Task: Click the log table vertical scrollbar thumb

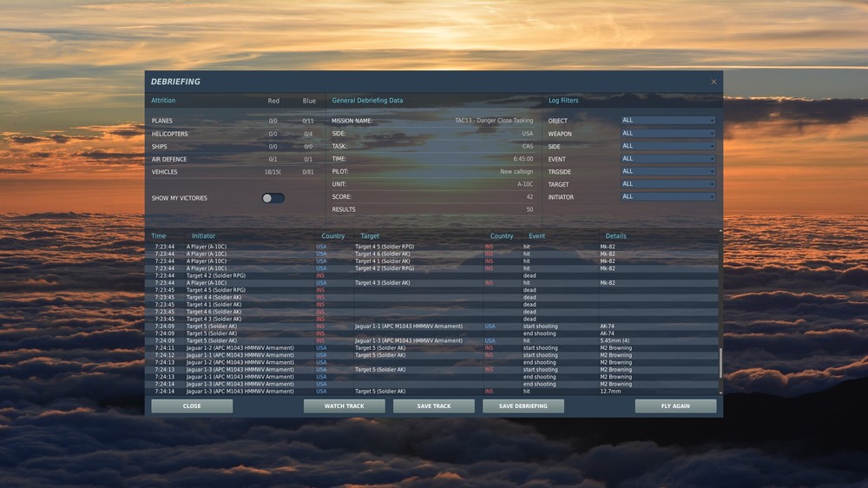Action: tap(720, 363)
